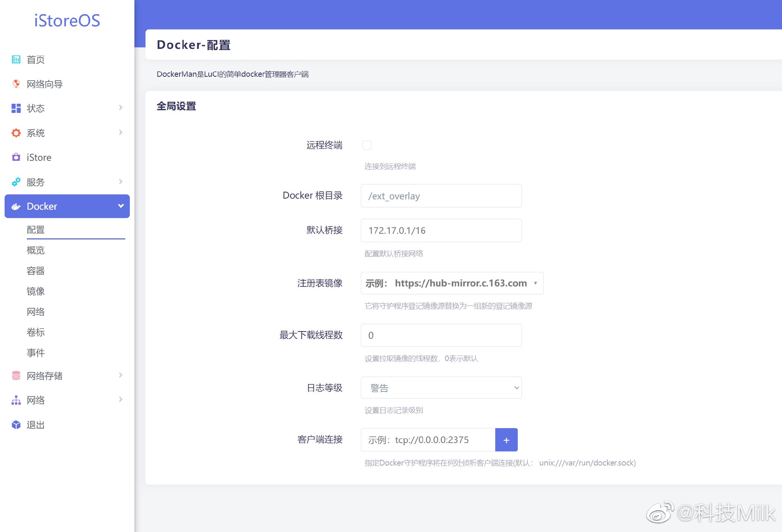Click the 首页 home icon

click(x=16, y=59)
